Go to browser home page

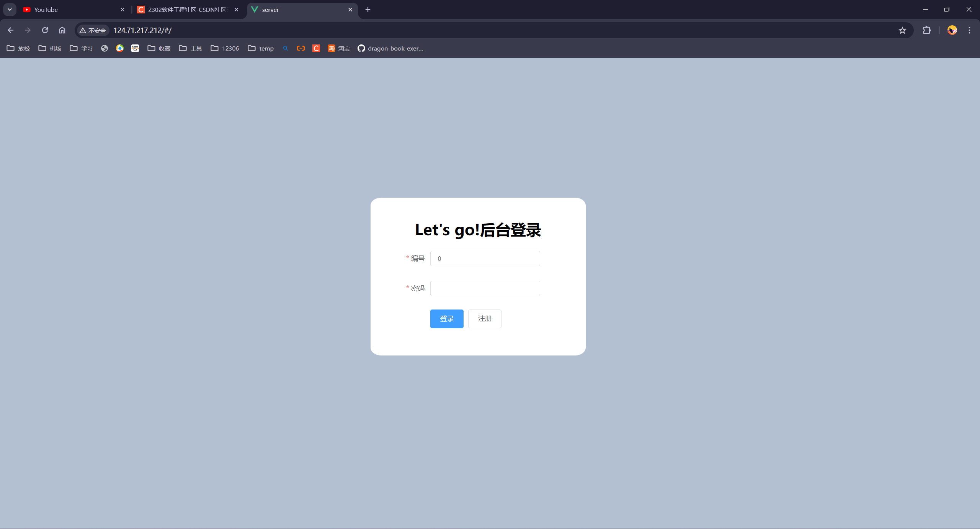tap(62, 30)
